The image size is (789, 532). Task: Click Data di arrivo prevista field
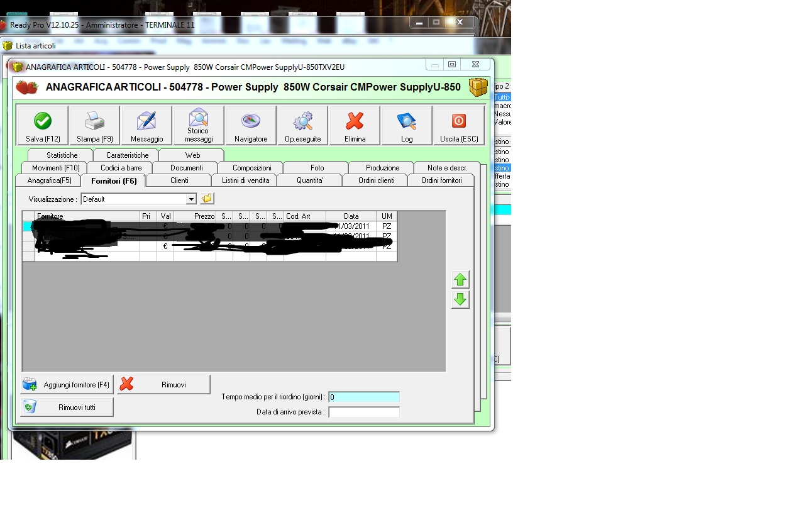[x=364, y=412]
